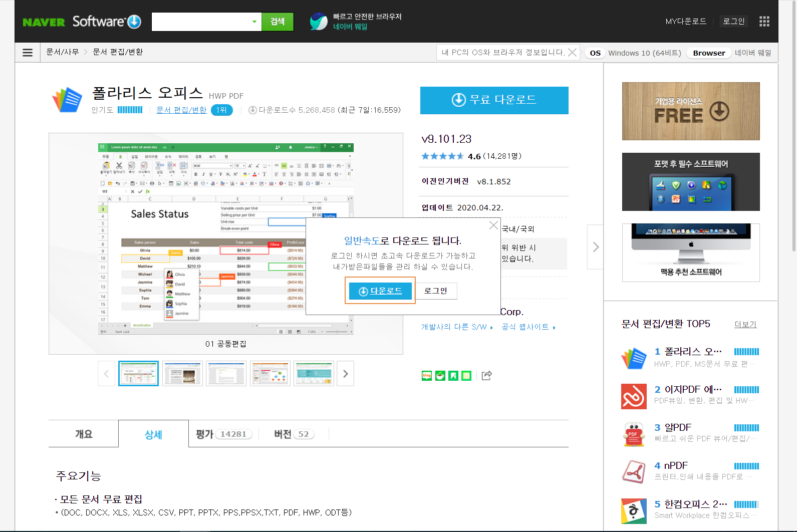Open Polaris Office icon in TOP5 list
The image size is (797, 532).
point(634,358)
